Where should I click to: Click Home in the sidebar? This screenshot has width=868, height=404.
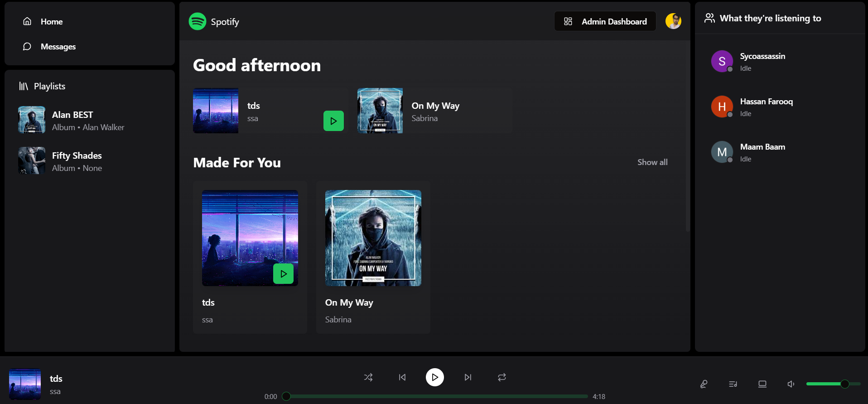[90, 21]
